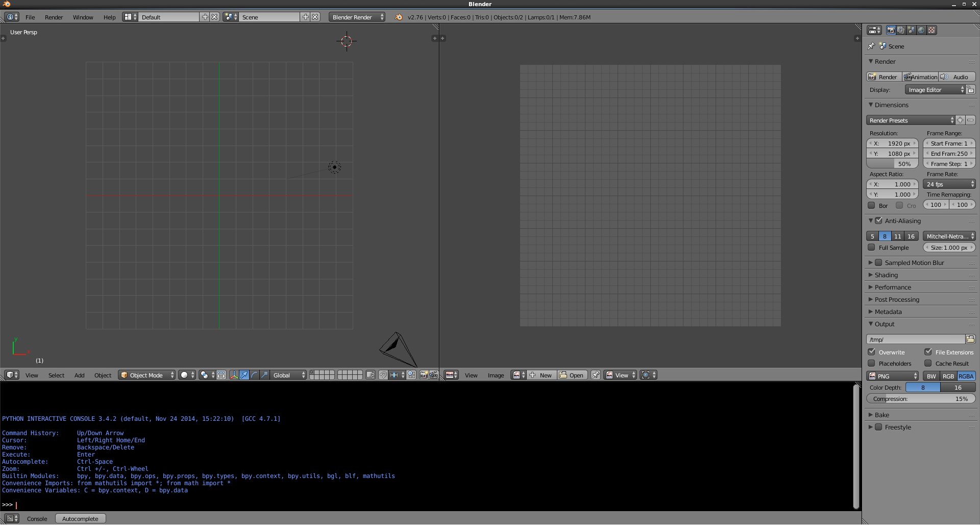Expand the Performance panel

[x=892, y=288]
